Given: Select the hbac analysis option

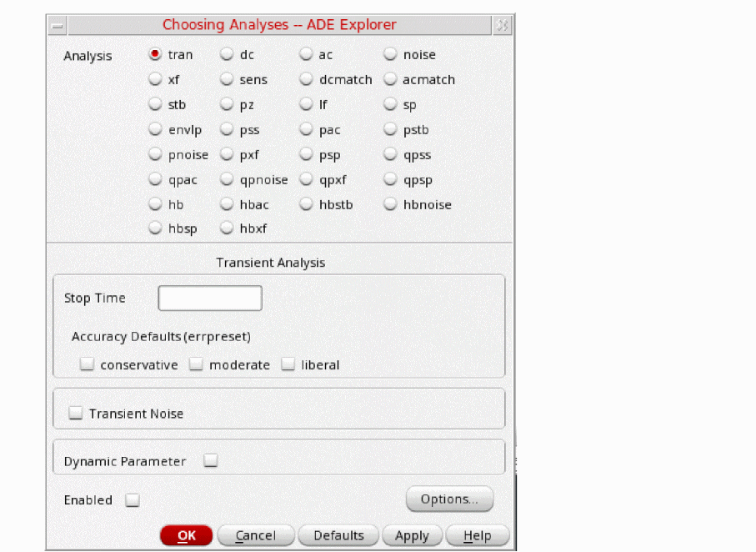Looking at the screenshot, I should [x=227, y=204].
